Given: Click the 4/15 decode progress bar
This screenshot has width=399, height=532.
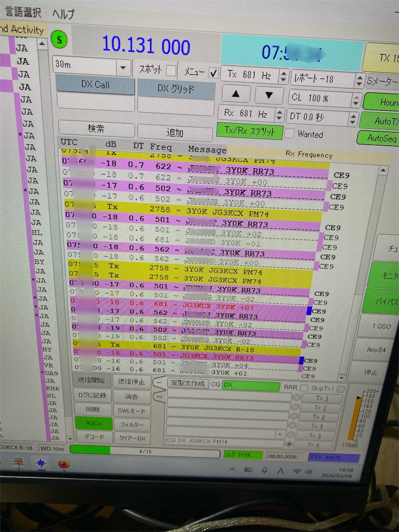Looking at the screenshot, I should click(x=145, y=451).
